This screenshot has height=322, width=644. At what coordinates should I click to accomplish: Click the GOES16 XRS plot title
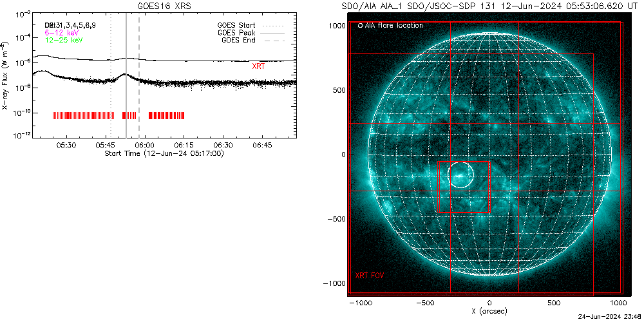(166, 6)
